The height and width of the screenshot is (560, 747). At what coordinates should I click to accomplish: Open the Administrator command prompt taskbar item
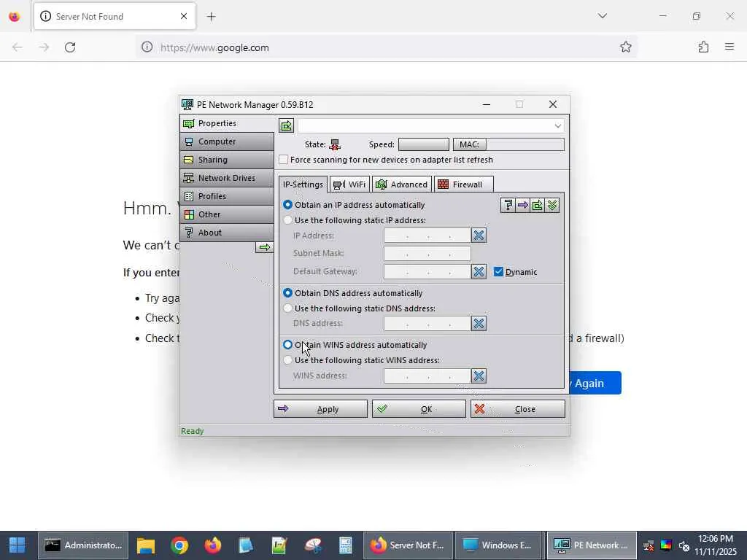point(83,545)
